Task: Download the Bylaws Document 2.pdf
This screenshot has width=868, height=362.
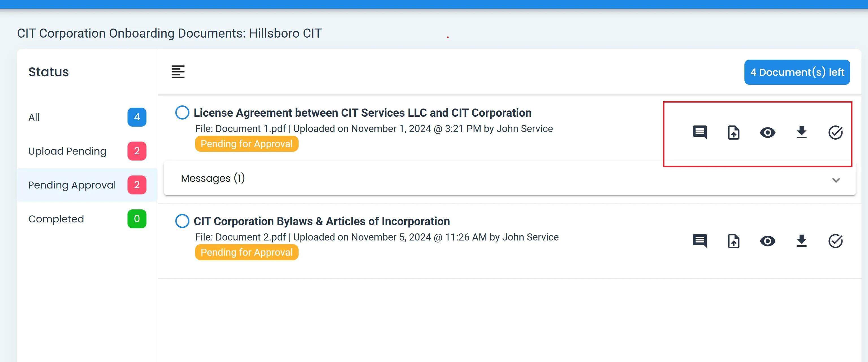Action: click(801, 241)
